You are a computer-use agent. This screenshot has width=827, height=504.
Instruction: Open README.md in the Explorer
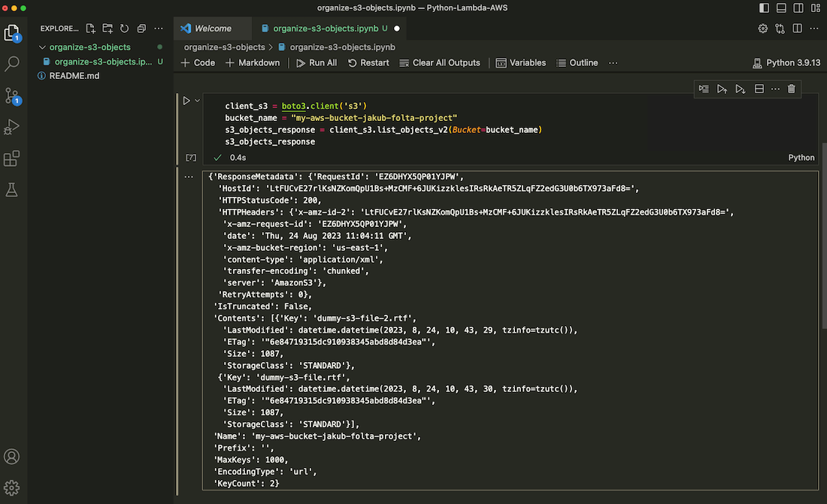pos(74,76)
